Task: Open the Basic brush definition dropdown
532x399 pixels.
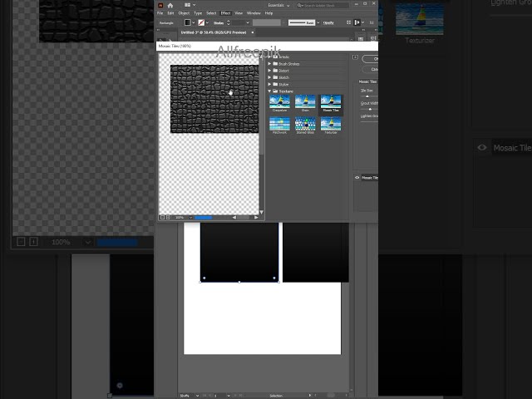Action: 318,22
